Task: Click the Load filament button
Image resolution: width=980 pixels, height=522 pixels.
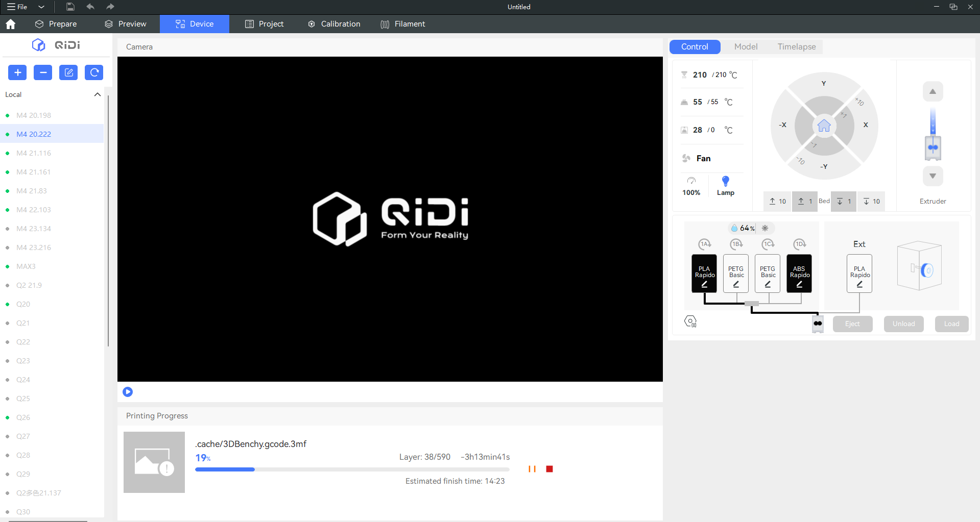Action: [951, 324]
